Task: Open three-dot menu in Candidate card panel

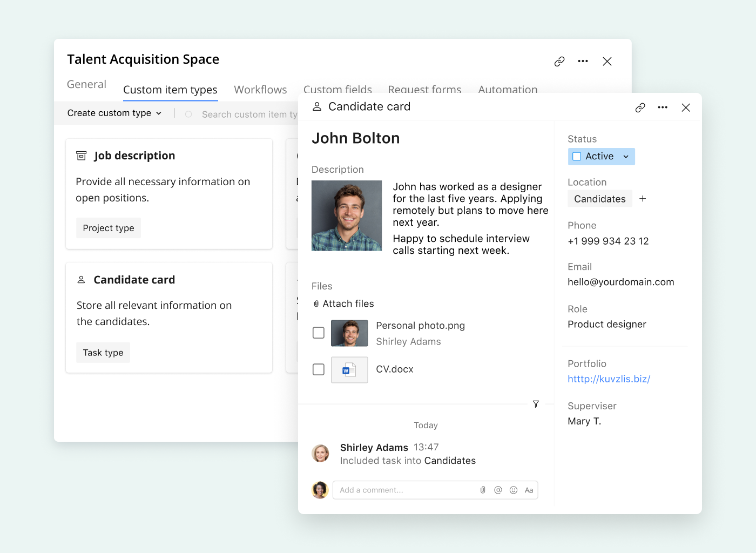Action: (663, 107)
